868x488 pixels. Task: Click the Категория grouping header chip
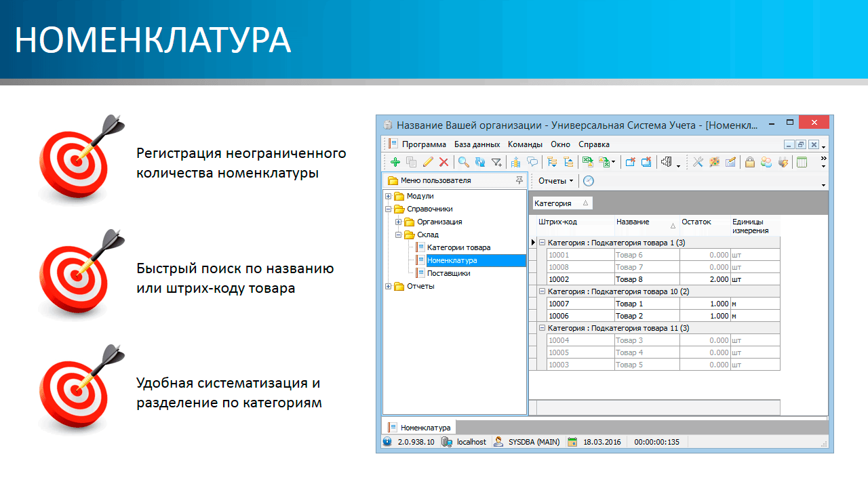click(562, 203)
